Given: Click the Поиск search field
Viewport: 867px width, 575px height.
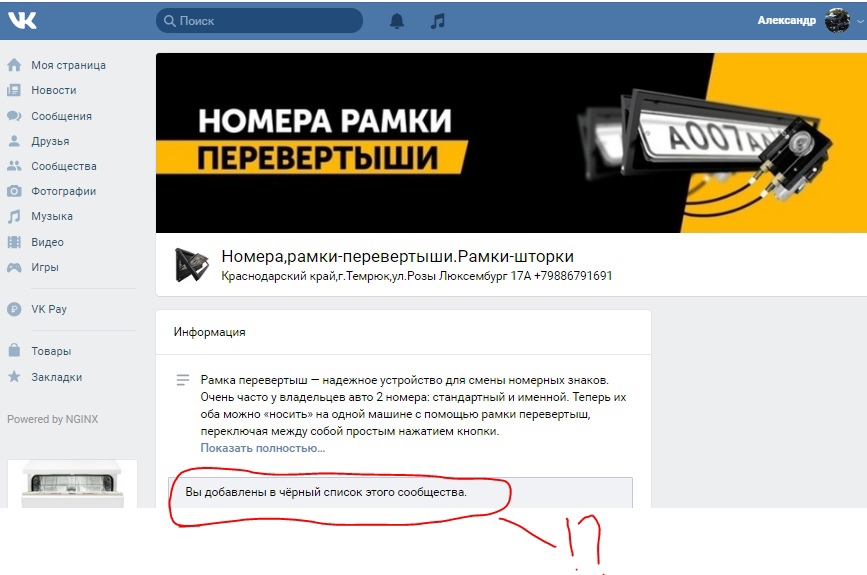Looking at the screenshot, I should (259, 21).
